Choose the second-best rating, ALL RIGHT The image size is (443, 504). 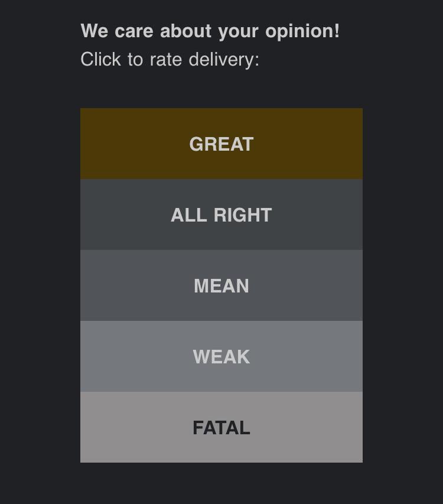point(221,214)
